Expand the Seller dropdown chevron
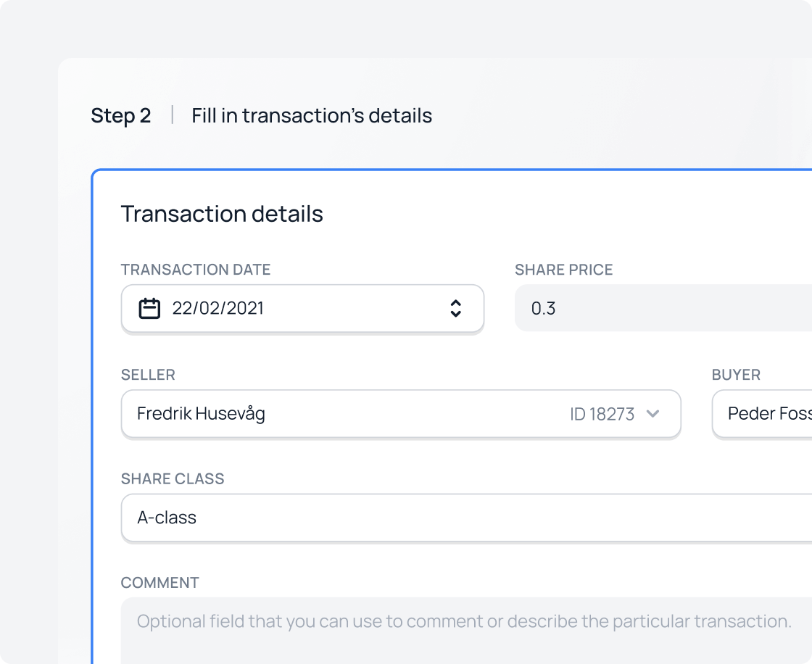The height and width of the screenshot is (664, 812). tap(653, 413)
